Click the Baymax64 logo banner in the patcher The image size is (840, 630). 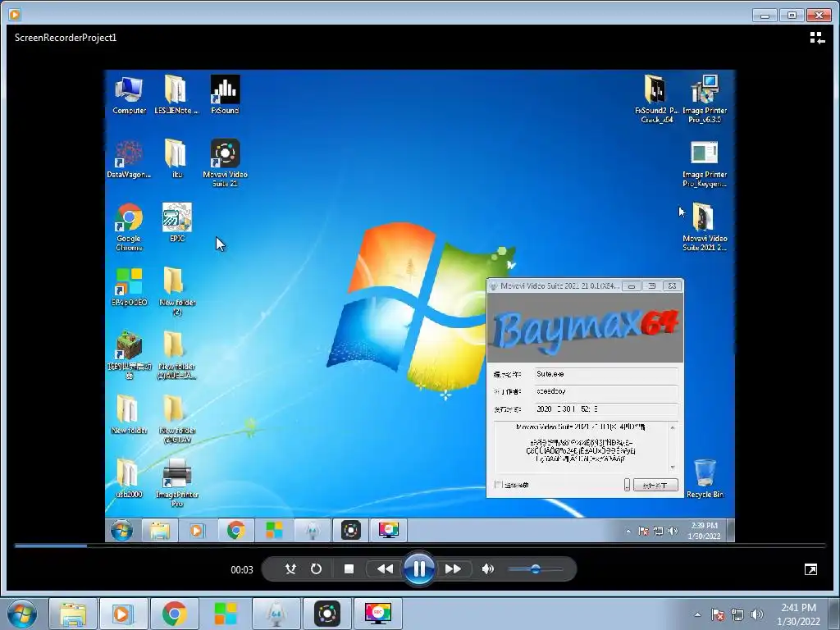click(585, 328)
